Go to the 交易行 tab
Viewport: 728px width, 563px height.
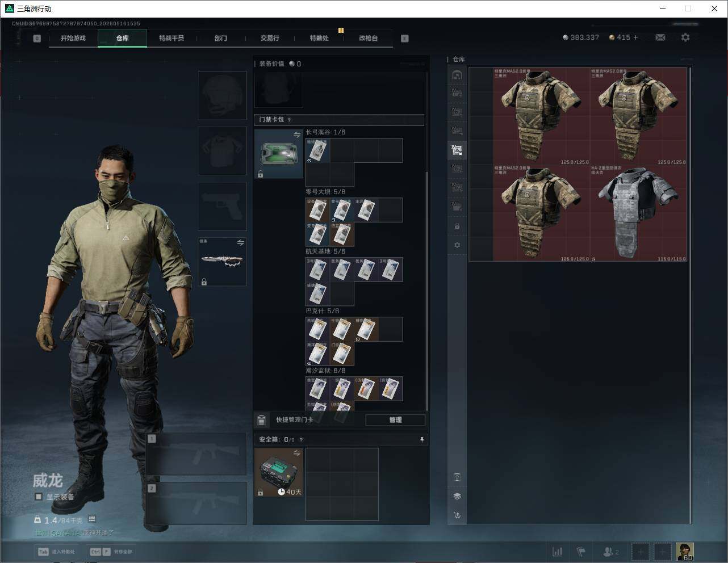click(x=270, y=38)
